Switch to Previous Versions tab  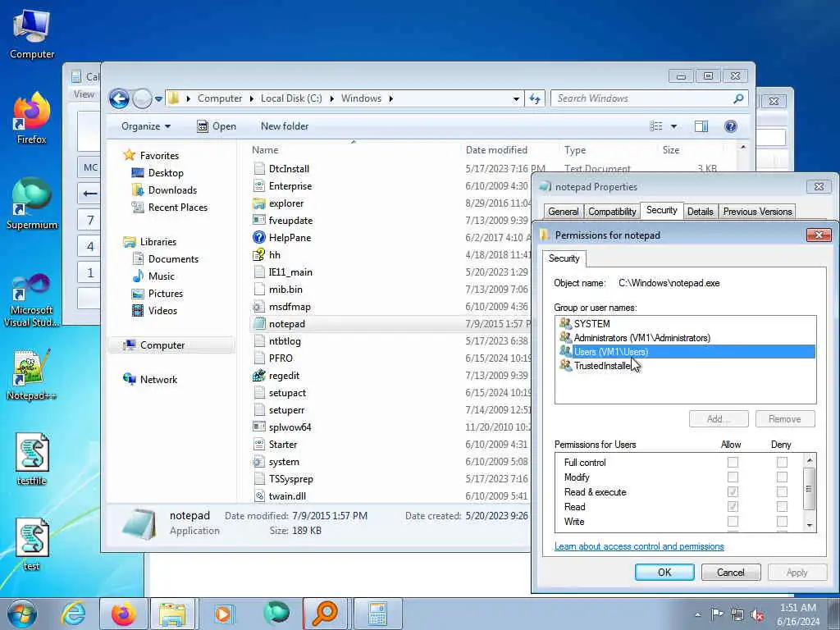point(757,212)
